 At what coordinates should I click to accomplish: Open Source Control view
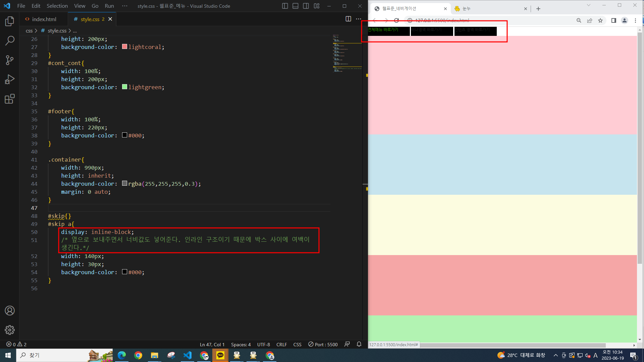[10, 60]
